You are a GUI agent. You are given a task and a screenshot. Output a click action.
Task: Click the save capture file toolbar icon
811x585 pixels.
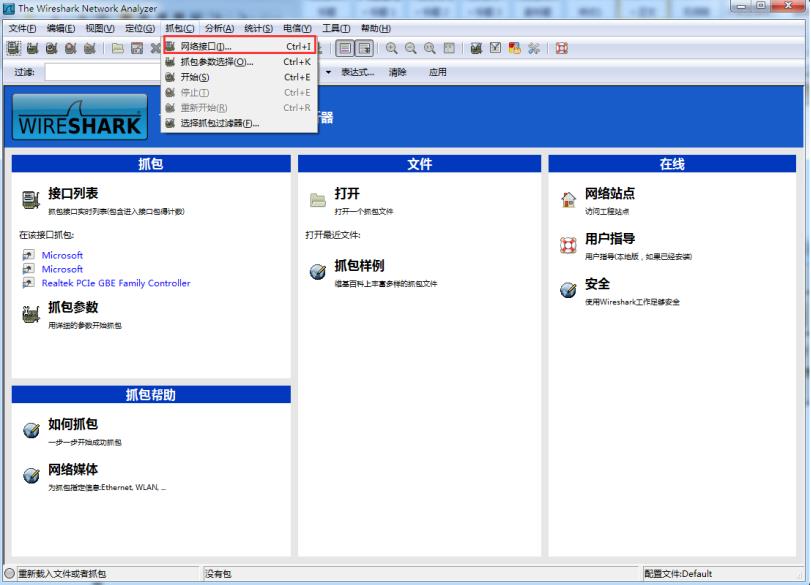(137, 49)
